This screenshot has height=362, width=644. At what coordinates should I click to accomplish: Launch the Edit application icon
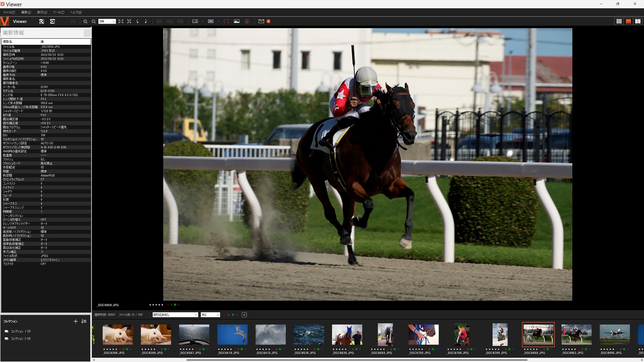pyautogui.click(x=52, y=22)
